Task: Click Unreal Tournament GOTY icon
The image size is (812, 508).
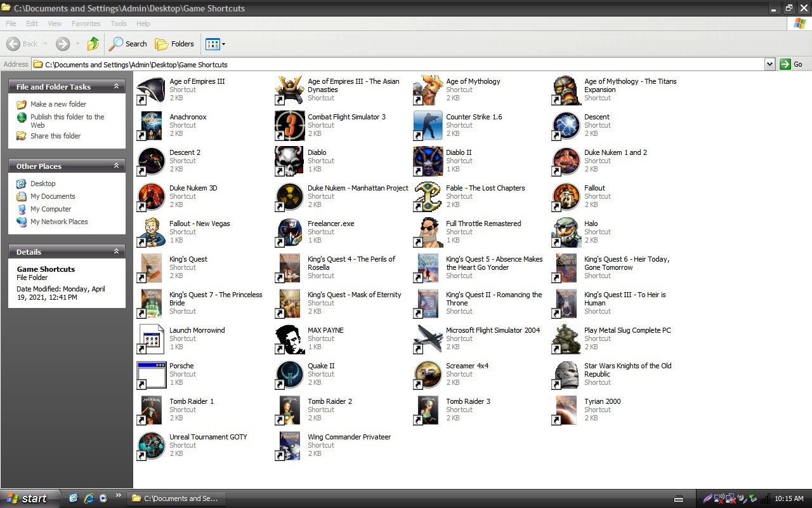Action: (x=151, y=446)
